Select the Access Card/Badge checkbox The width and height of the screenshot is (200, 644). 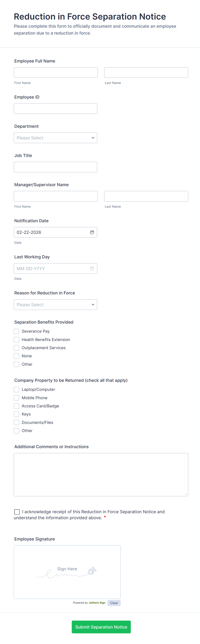(x=17, y=406)
